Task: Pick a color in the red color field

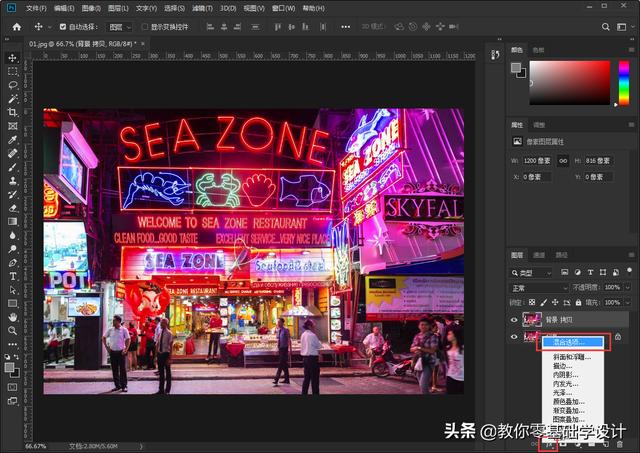Action: click(570, 83)
